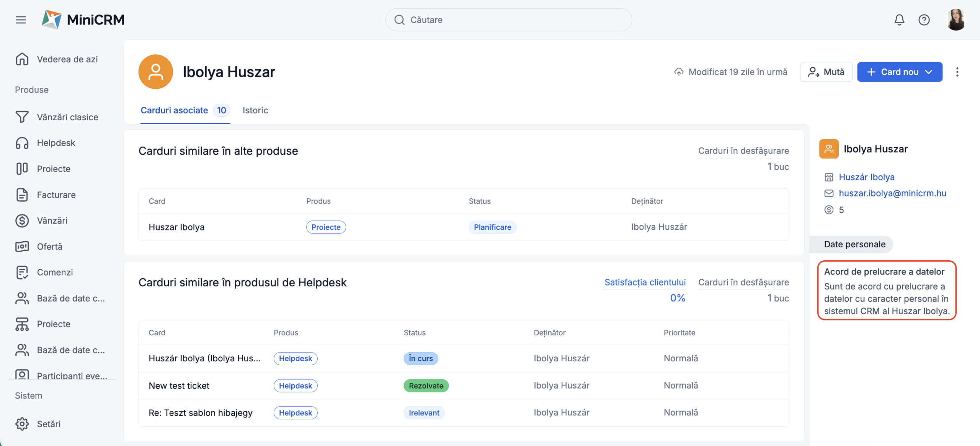Open the New test ticket row
Viewport: 980px width, 446px height.
click(x=179, y=386)
